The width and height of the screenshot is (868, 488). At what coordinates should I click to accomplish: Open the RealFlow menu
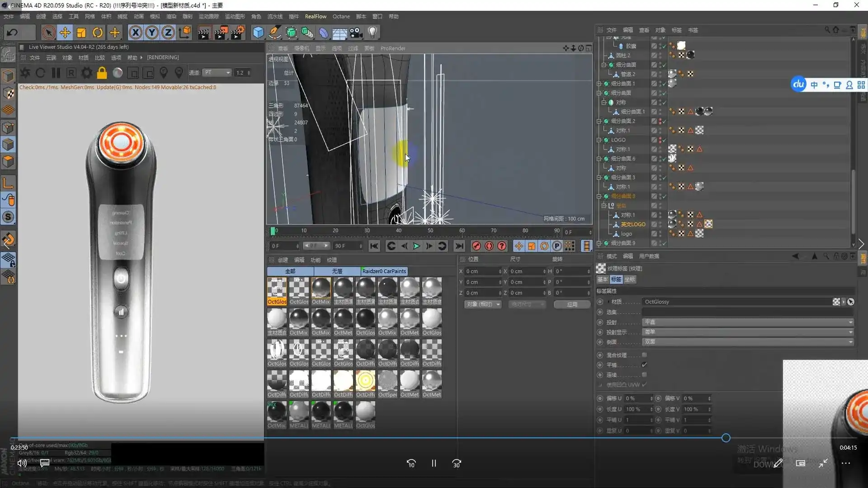tap(315, 17)
